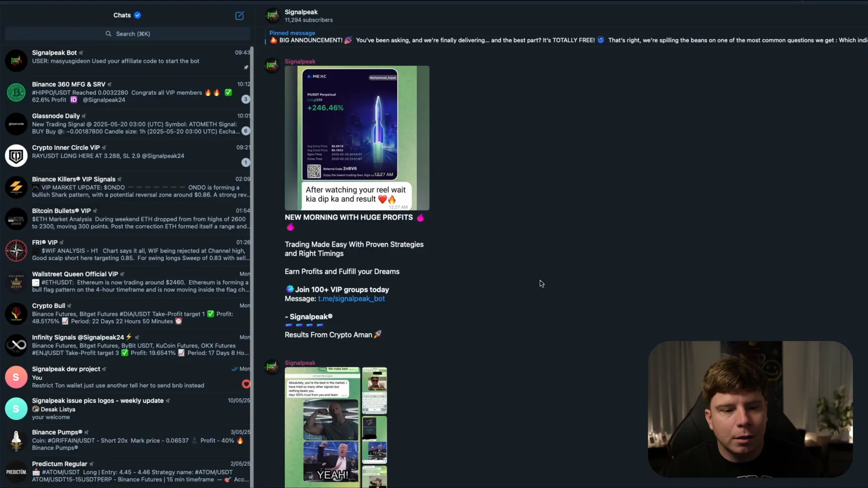This screenshot has width=868, height=488.
Task: Click the Wallstreet Queen crown avatar
Action: 16,282
